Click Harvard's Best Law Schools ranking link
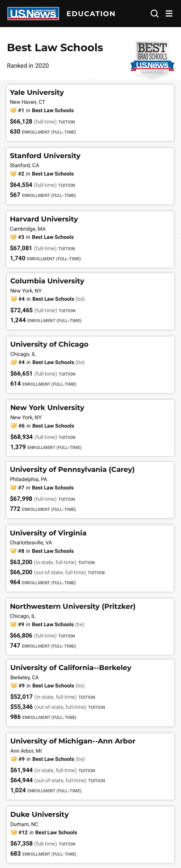Image resolution: width=181 pixels, height=868 pixels. [53, 237]
